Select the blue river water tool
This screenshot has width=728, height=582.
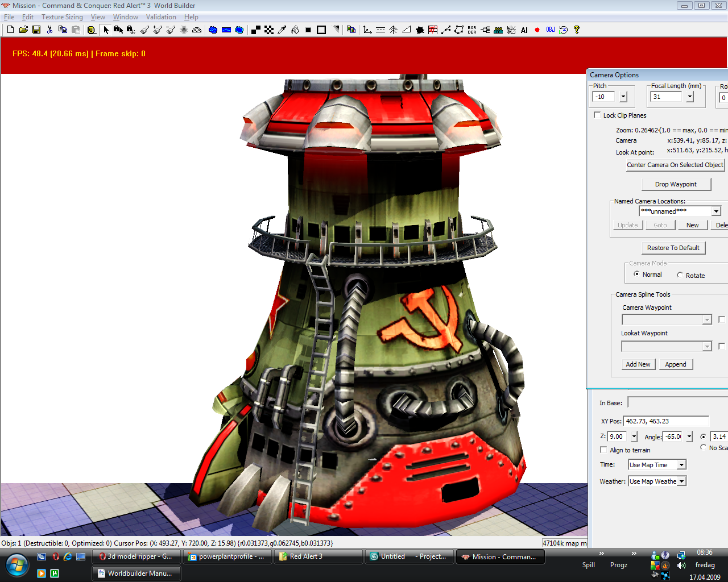[x=226, y=30]
